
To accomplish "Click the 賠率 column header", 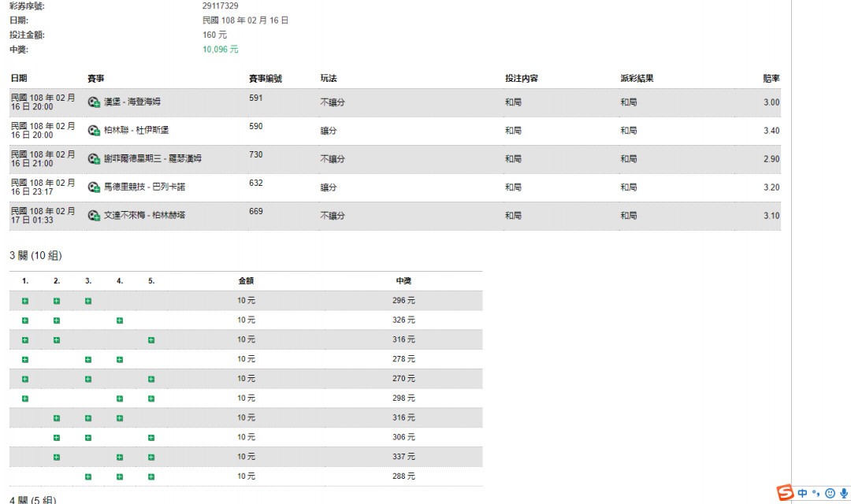I will (771, 79).
